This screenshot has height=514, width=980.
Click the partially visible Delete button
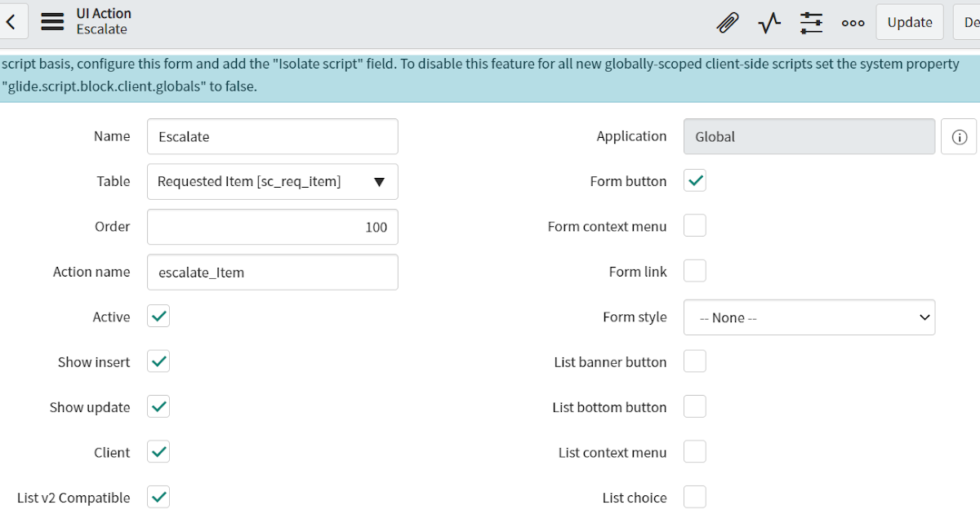tap(969, 22)
